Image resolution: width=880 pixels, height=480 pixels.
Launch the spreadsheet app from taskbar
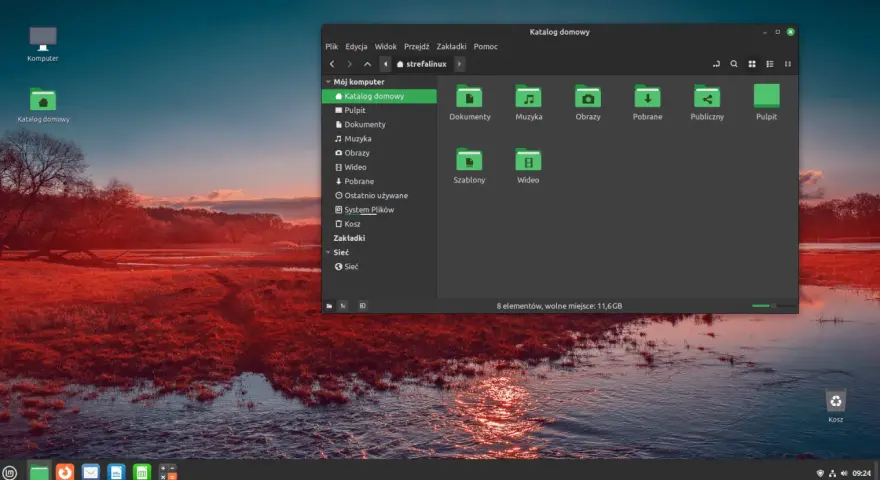pos(142,472)
